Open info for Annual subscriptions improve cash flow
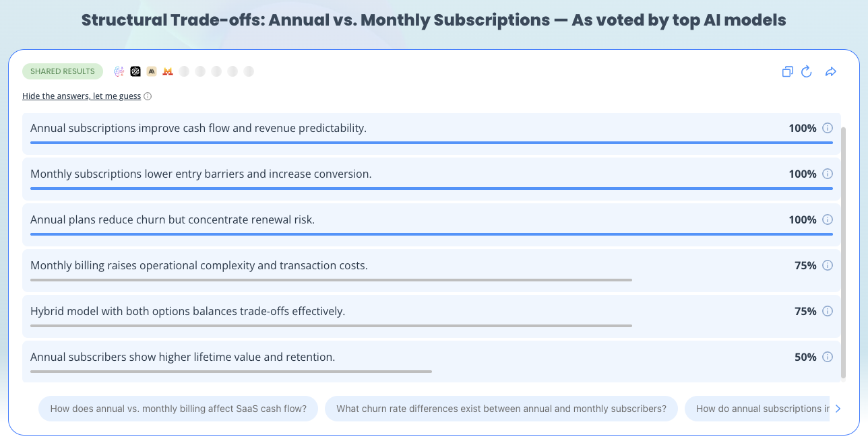Image resolution: width=868 pixels, height=447 pixels. [828, 128]
